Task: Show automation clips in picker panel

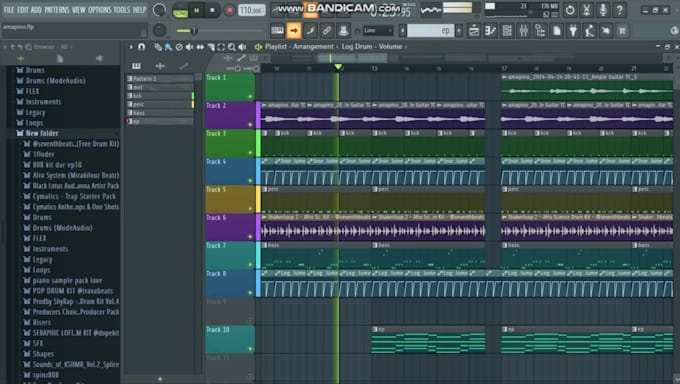Action: 184,66
